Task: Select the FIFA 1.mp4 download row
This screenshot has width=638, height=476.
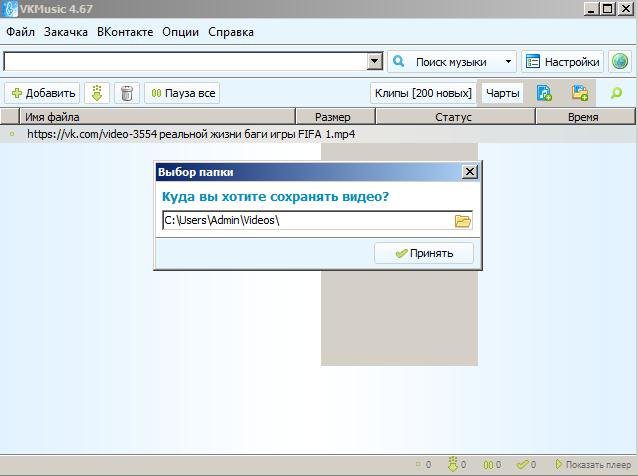Action: (319, 134)
